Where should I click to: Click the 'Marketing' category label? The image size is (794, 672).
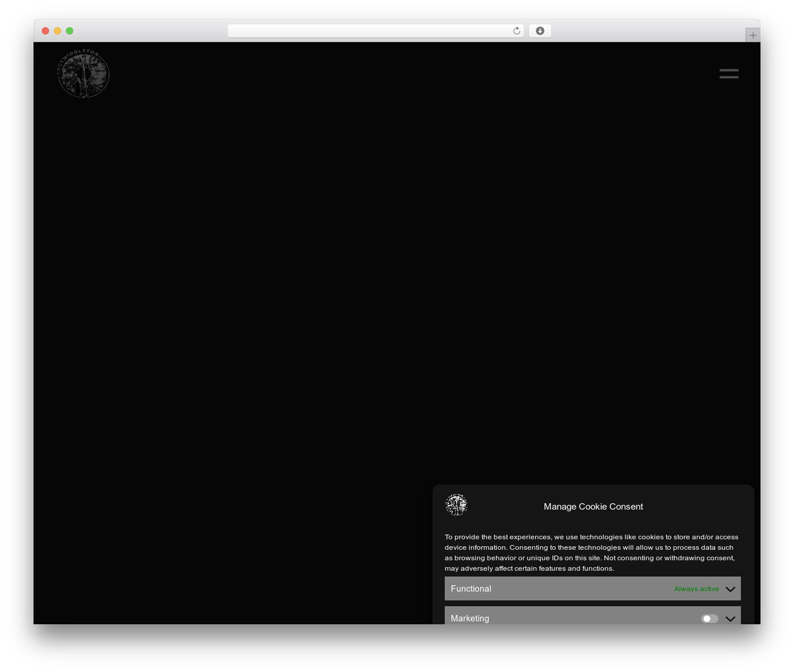[x=470, y=619]
